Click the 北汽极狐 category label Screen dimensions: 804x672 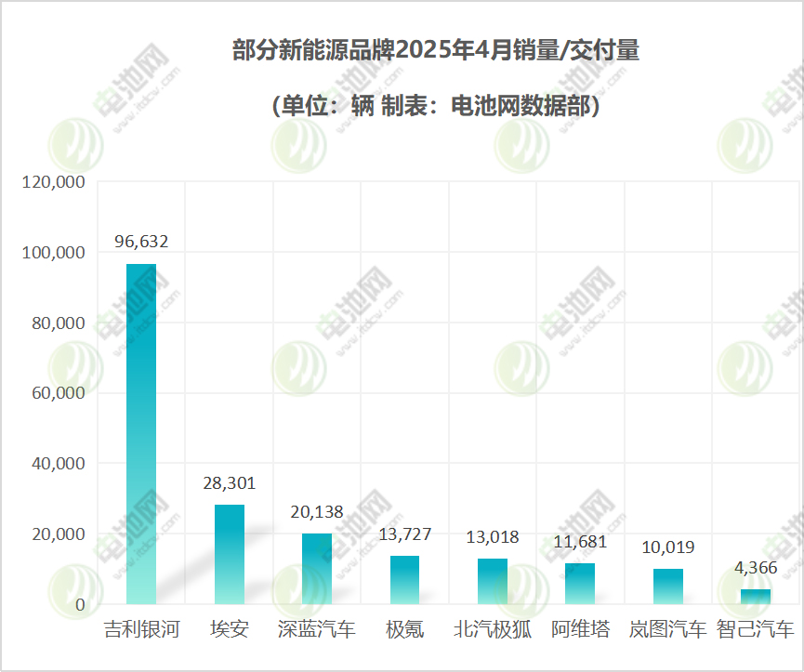pyautogui.click(x=493, y=629)
